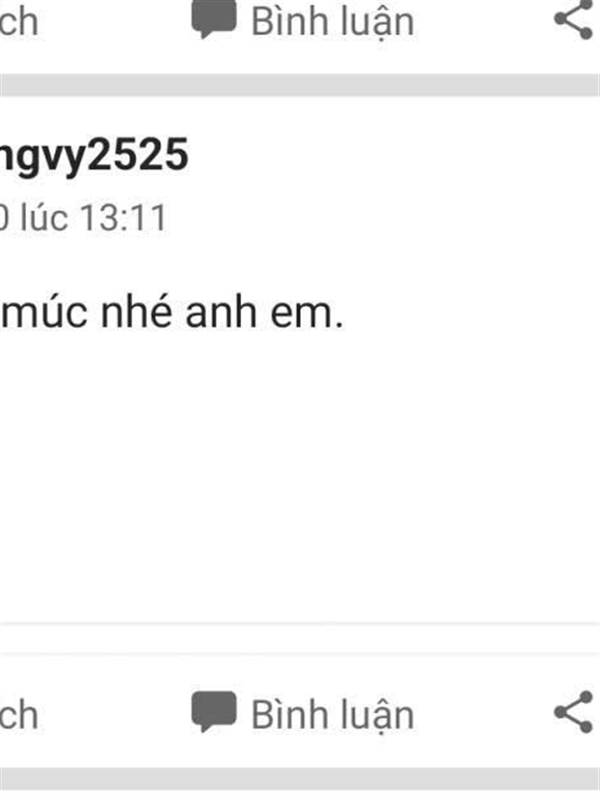Click the gray separator bar above ngvy2525's post
Screen dimensions: 600x800
(300, 85)
